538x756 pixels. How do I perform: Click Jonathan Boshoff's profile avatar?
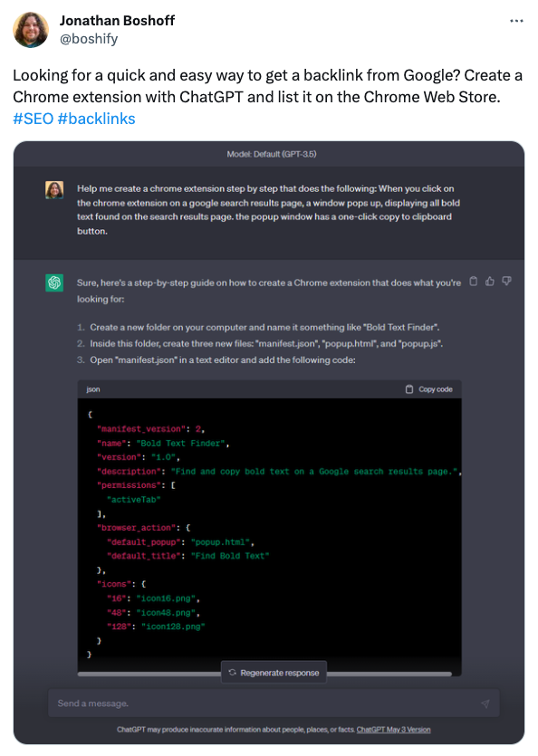[x=31, y=29]
